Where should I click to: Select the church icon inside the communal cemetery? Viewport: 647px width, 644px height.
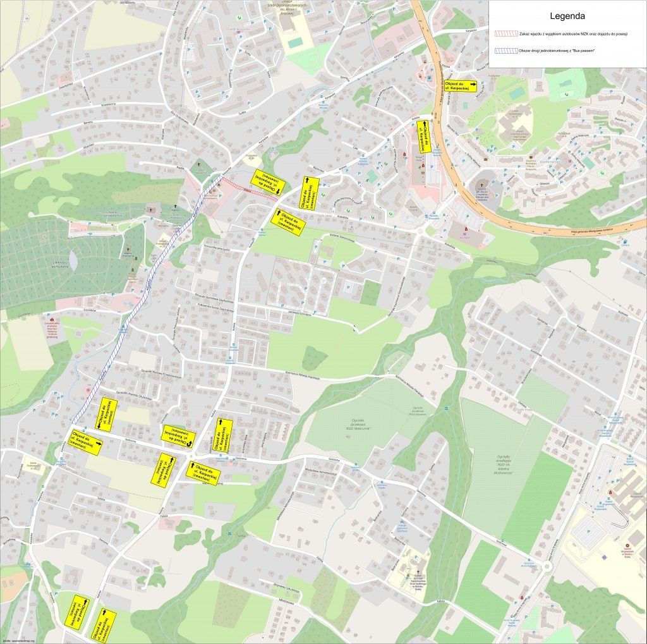128,250
